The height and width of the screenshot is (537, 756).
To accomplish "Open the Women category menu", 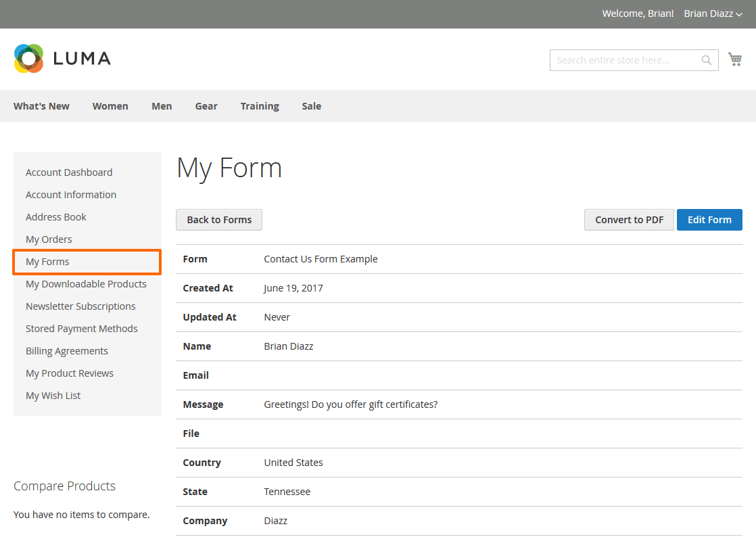I will click(110, 106).
